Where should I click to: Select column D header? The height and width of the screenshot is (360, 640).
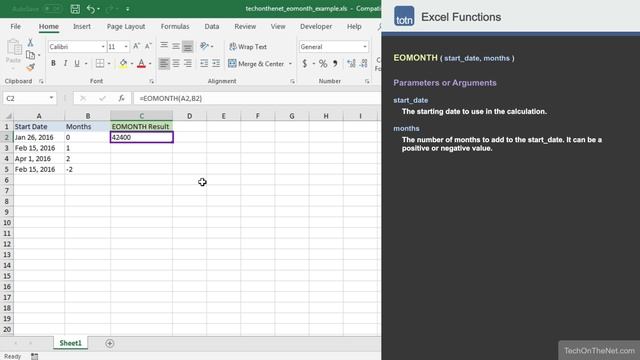(189, 116)
